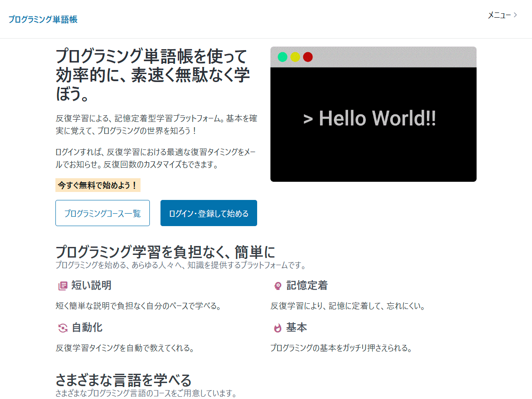Click the 今すぐ無料で始めよう highlighted badge

98,186
